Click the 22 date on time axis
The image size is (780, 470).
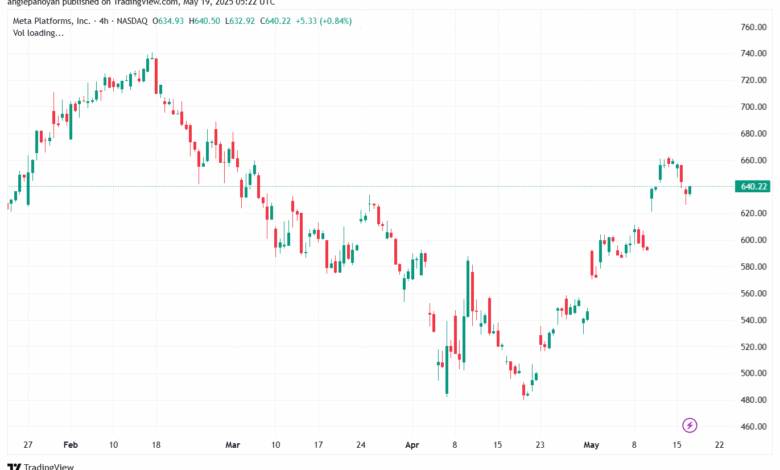pos(719,445)
